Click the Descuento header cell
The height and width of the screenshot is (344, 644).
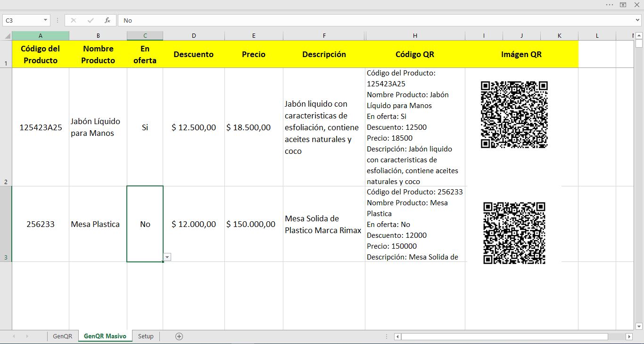point(194,54)
